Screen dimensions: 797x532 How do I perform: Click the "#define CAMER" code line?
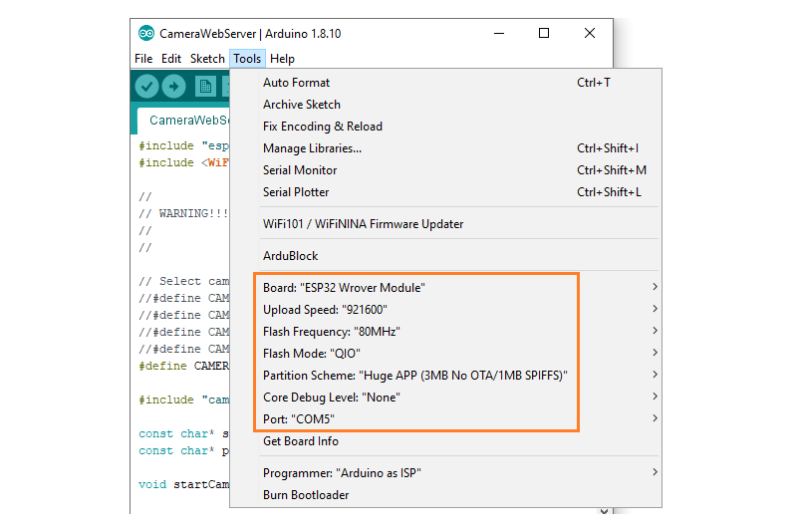pos(183,366)
